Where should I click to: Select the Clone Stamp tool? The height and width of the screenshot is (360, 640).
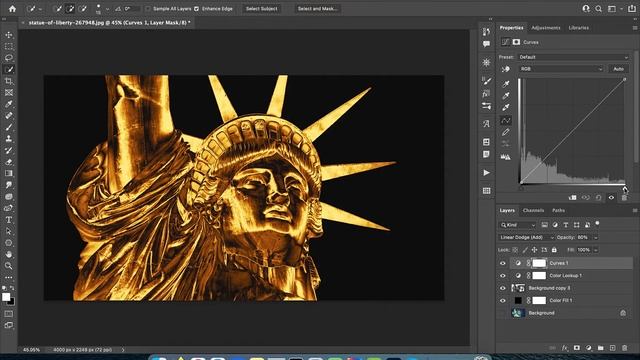[x=9, y=139]
